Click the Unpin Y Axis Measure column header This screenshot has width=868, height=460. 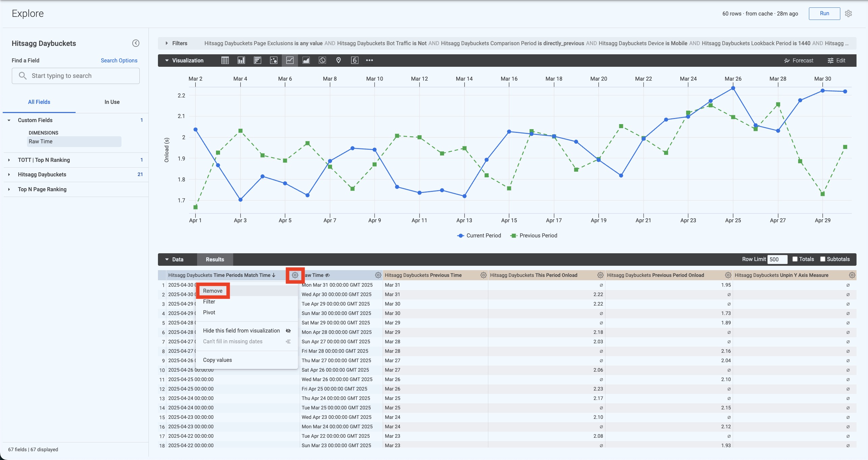(781, 275)
